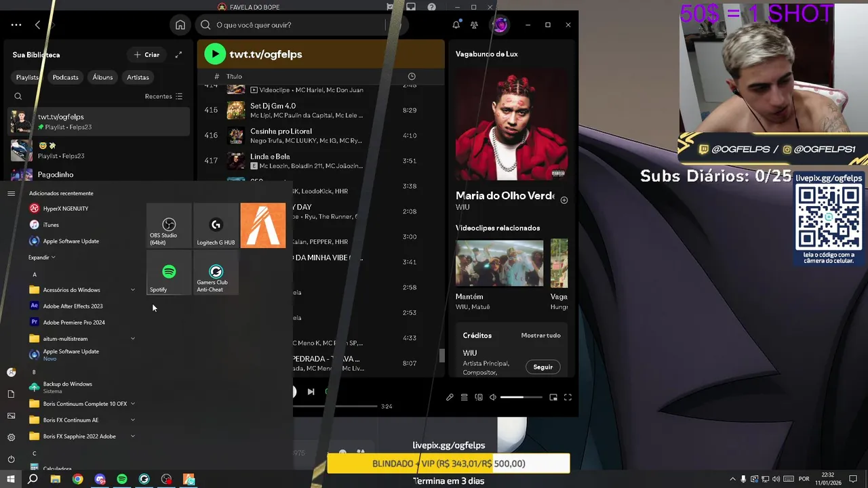Add Maria do Olho Verde to library plus icon
868x488 pixels.
pos(564,200)
